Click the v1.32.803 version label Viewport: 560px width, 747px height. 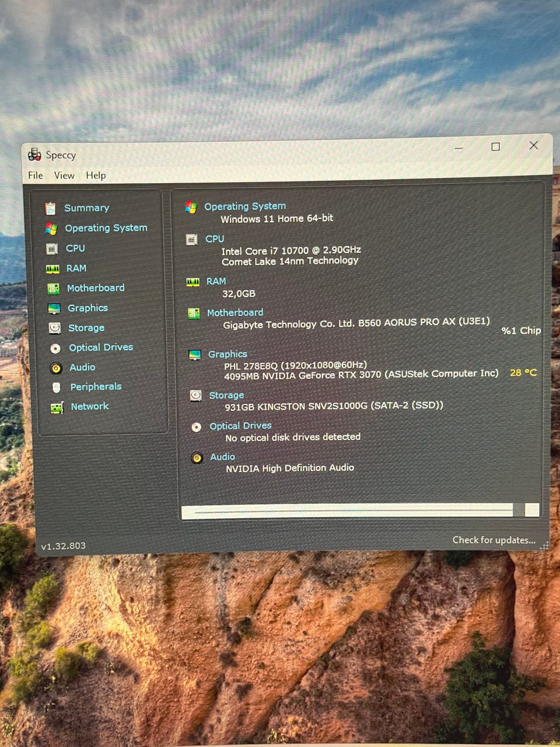(x=63, y=546)
